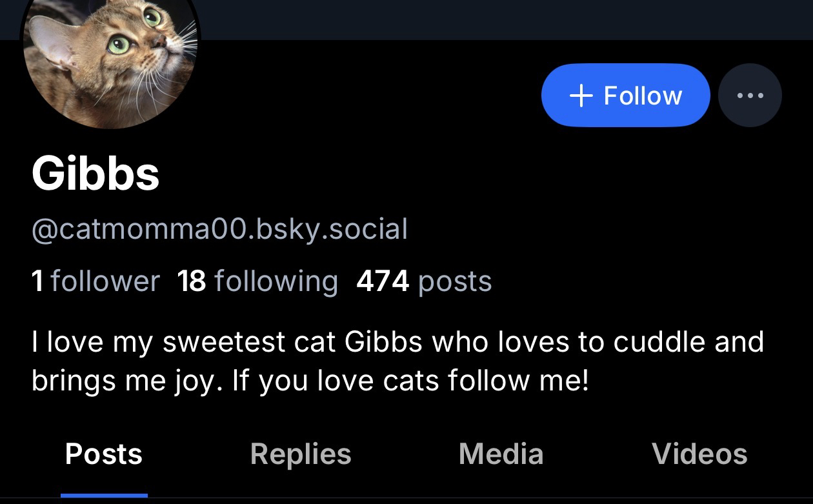This screenshot has height=504, width=813.
Task: Click the dark profile banner area
Action: (x=452, y=19)
